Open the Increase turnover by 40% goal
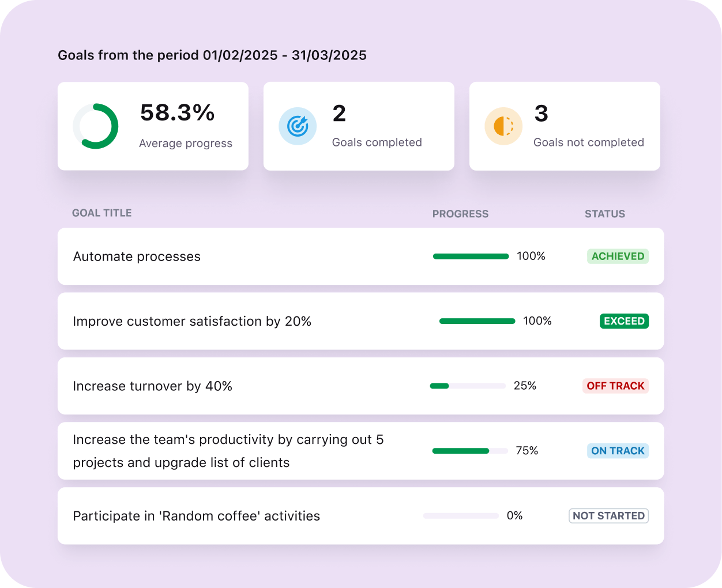This screenshot has width=722, height=588. [x=361, y=386]
